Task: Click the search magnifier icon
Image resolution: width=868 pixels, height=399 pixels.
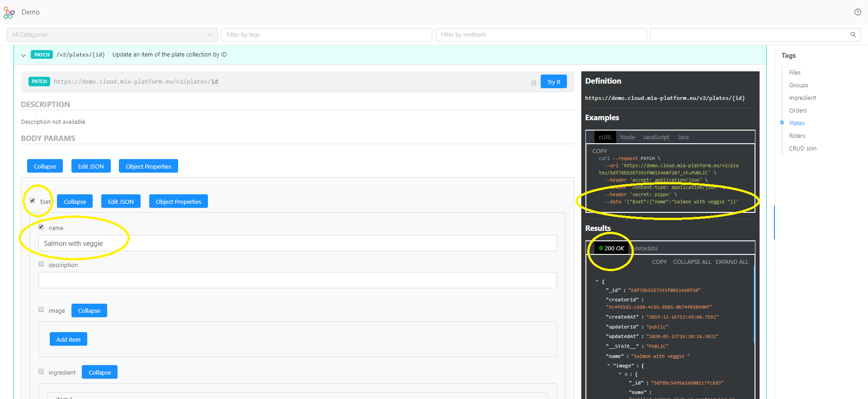Action: pyautogui.click(x=853, y=35)
